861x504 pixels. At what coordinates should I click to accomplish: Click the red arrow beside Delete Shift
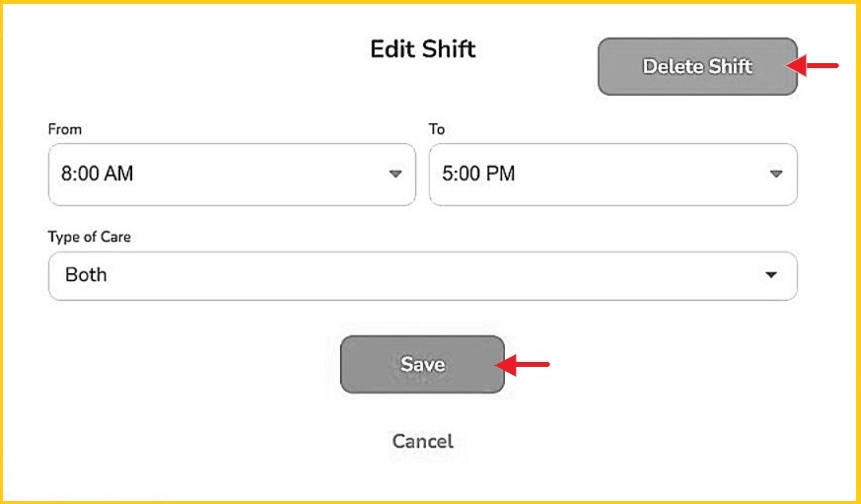tap(817, 66)
